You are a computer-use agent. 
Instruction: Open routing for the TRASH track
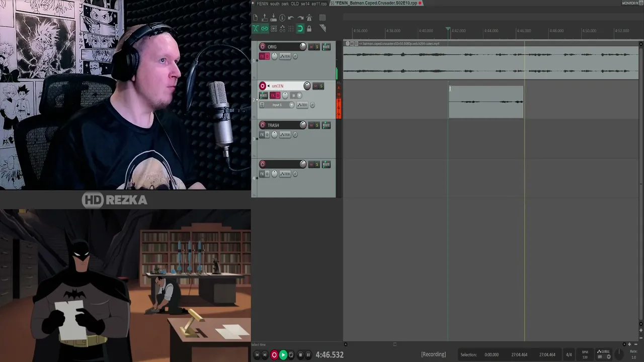tap(326, 125)
